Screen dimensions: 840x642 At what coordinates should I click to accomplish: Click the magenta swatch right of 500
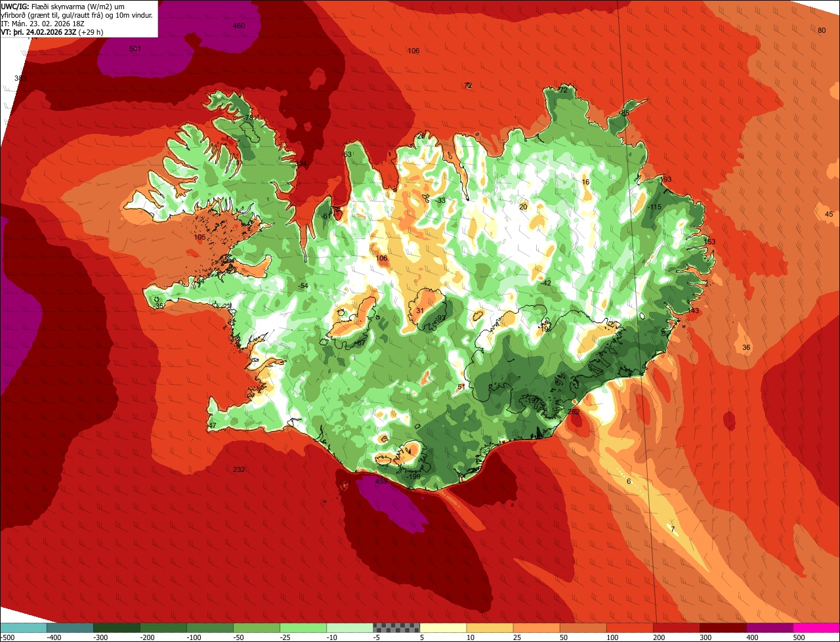(x=816, y=628)
